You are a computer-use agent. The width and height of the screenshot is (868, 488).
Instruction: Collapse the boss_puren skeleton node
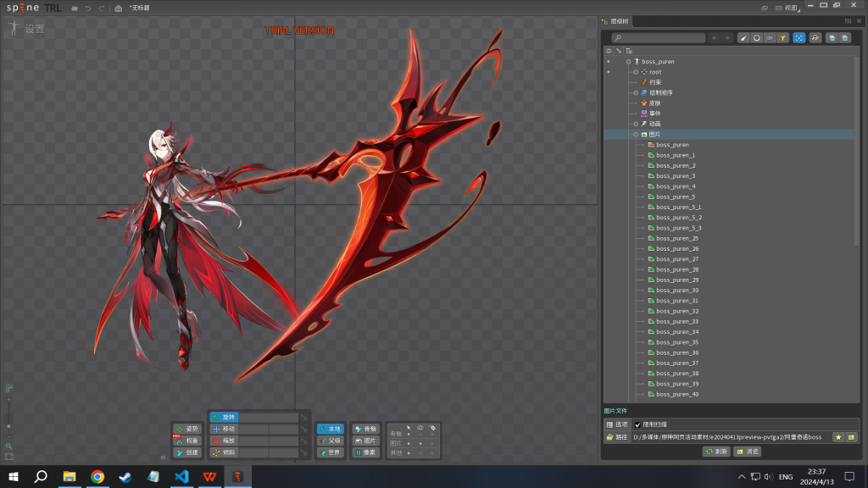[x=628, y=61]
